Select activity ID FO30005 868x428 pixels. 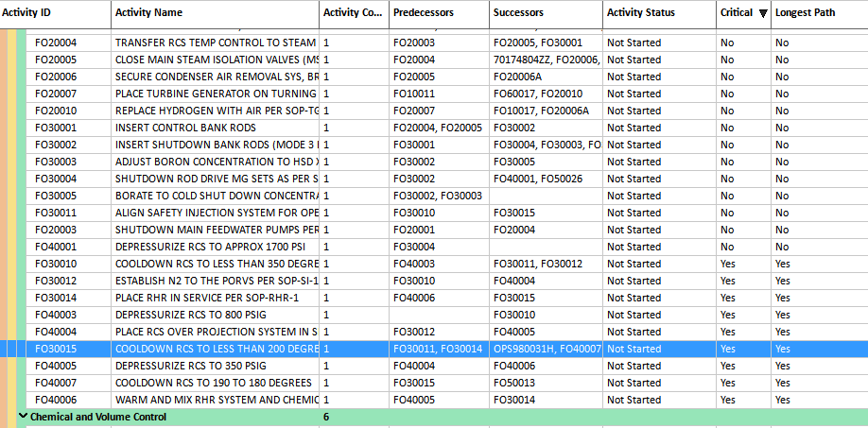56,196
